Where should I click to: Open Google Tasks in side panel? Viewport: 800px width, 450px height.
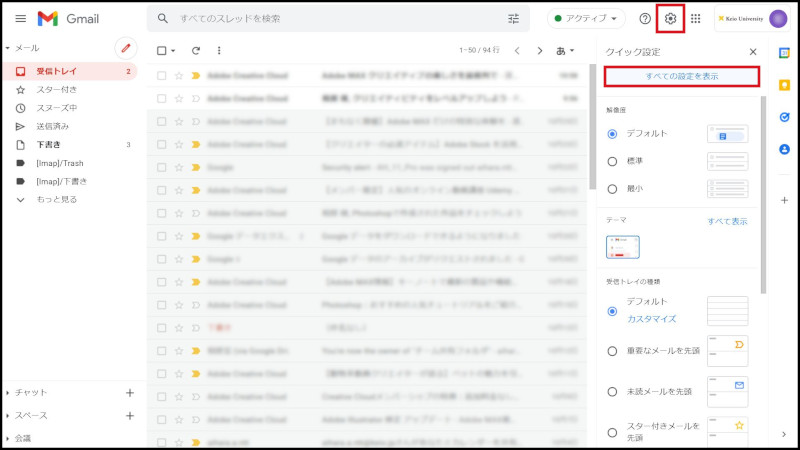tap(785, 116)
